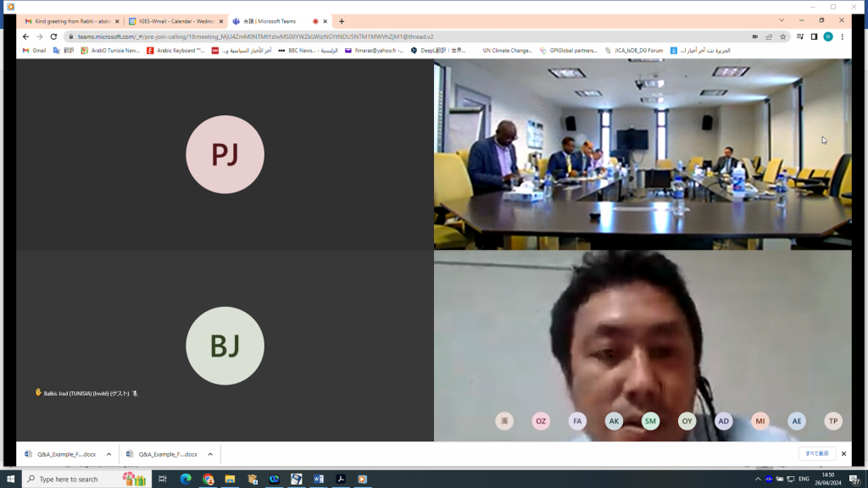The width and height of the screenshot is (868, 488).
Task: Select the SM participant avatar
Action: click(650, 421)
